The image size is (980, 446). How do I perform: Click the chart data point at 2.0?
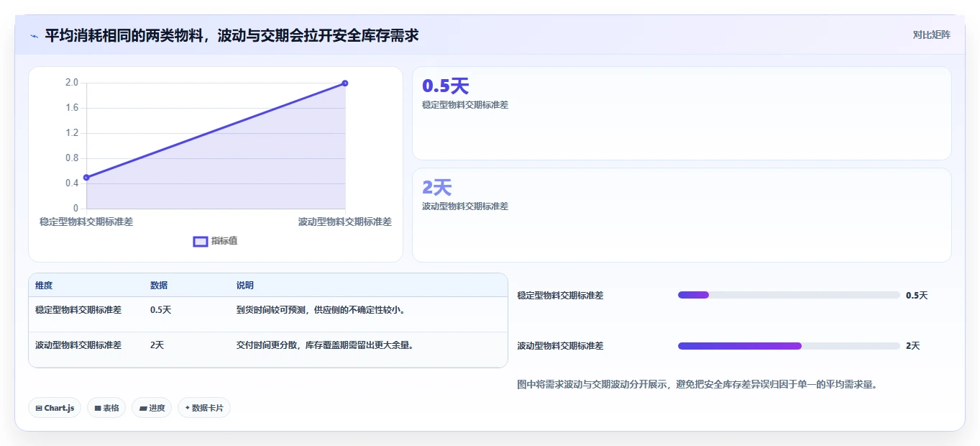pos(345,83)
